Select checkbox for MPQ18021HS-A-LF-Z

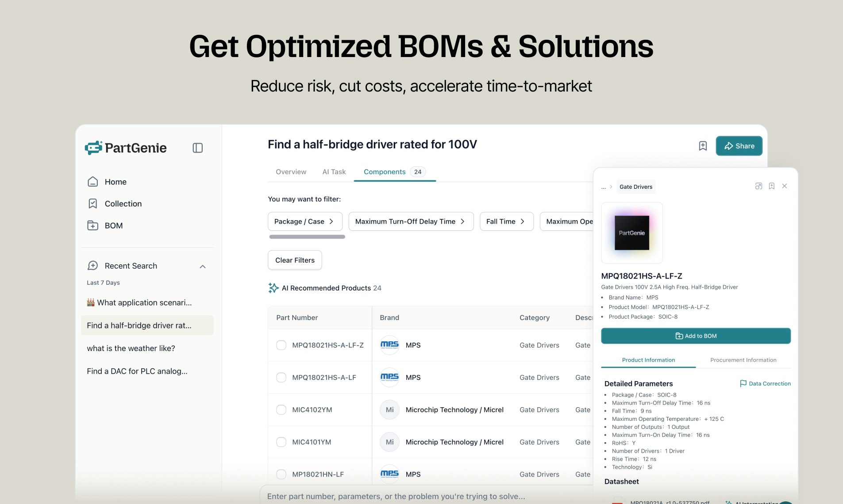(x=281, y=345)
